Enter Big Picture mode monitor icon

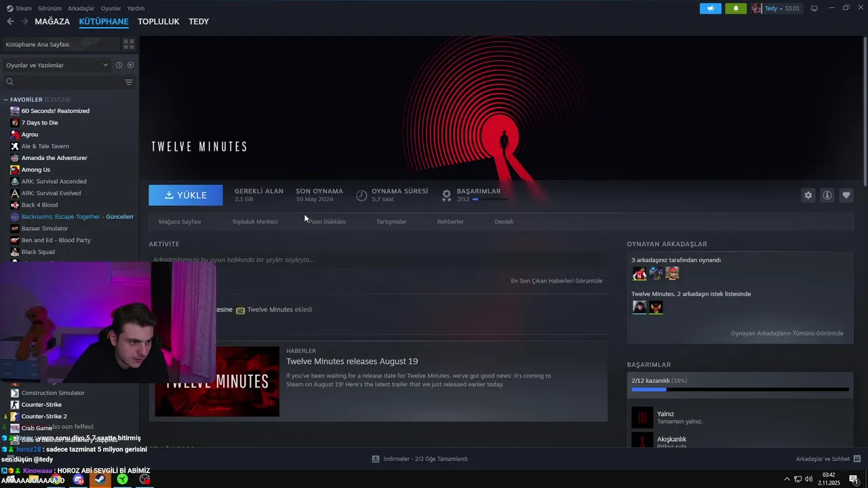pyautogui.click(x=814, y=9)
